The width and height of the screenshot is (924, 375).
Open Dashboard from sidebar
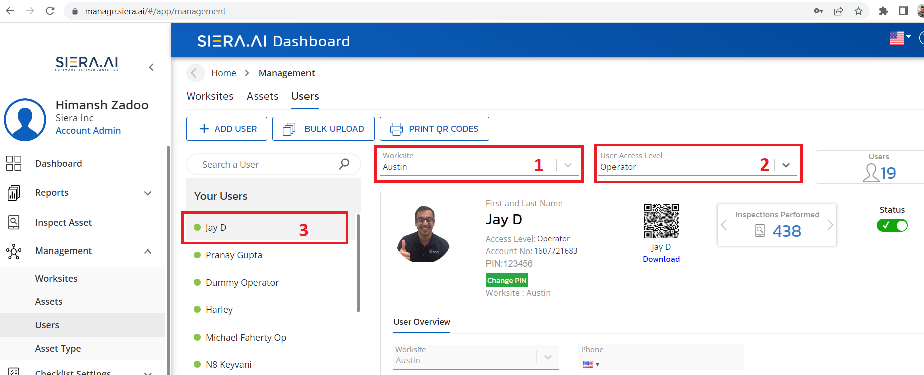coord(58,164)
